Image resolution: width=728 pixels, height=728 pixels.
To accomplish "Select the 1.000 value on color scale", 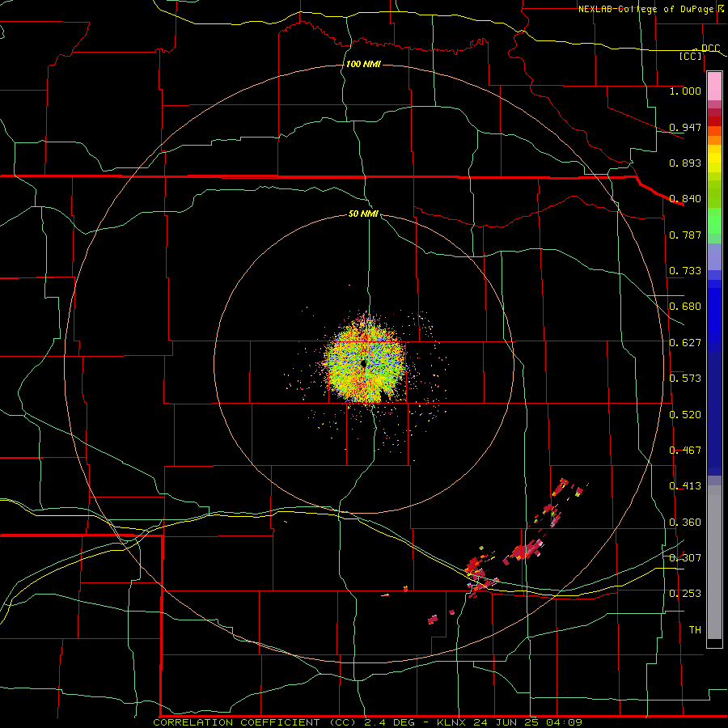I will (x=685, y=91).
